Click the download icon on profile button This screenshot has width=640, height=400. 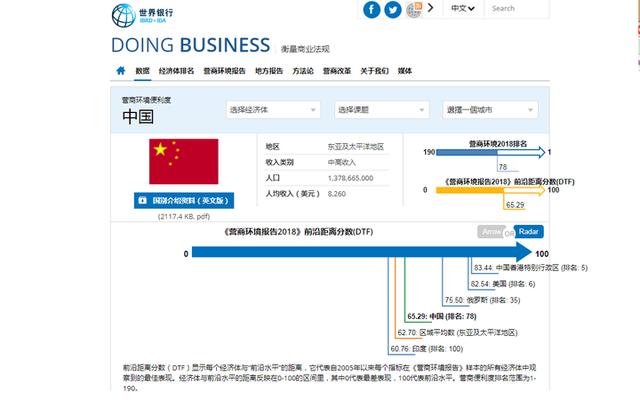tap(142, 200)
